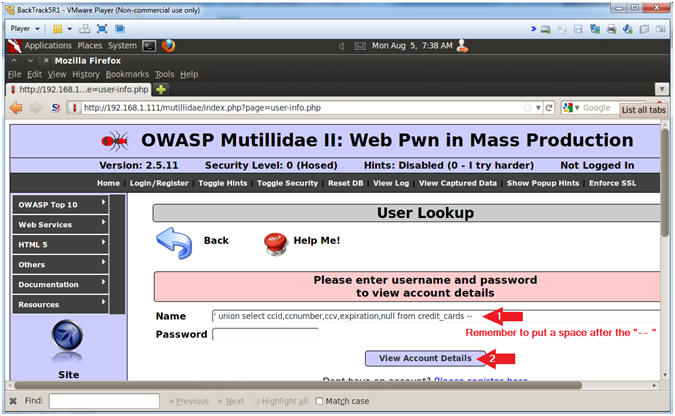675x416 pixels.
Task: Open the URL history dropdown arrow
Action: (538, 108)
